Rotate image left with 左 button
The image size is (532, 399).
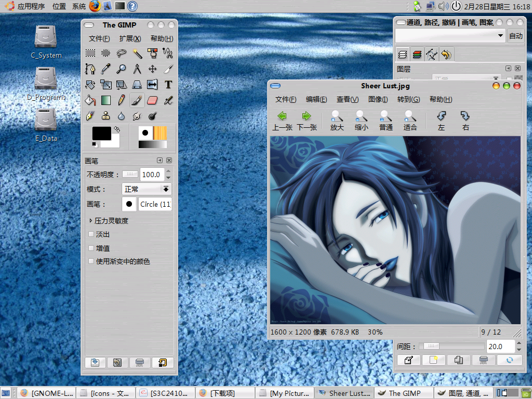pos(441,121)
